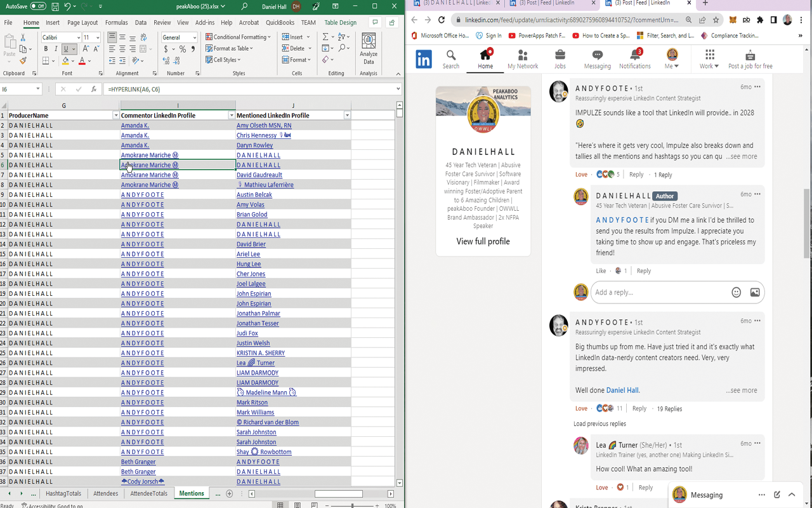
Task: Open Format as Table menu
Action: click(x=229, y=49)
